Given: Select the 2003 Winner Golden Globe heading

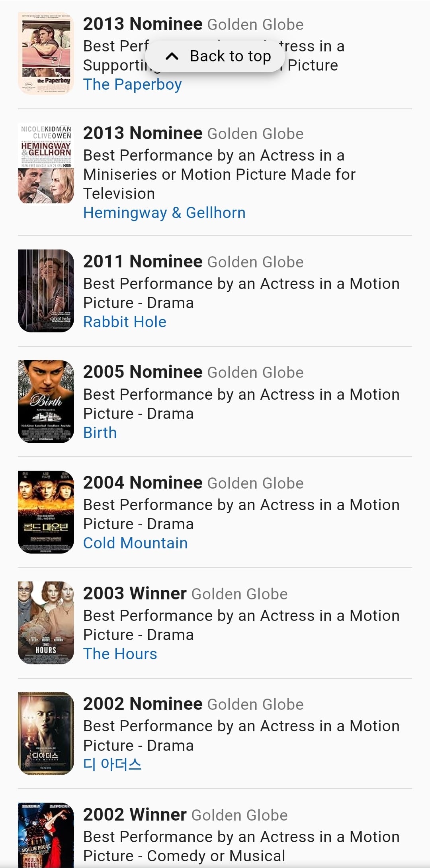Looking at the screenshot, I should (185, 594).
